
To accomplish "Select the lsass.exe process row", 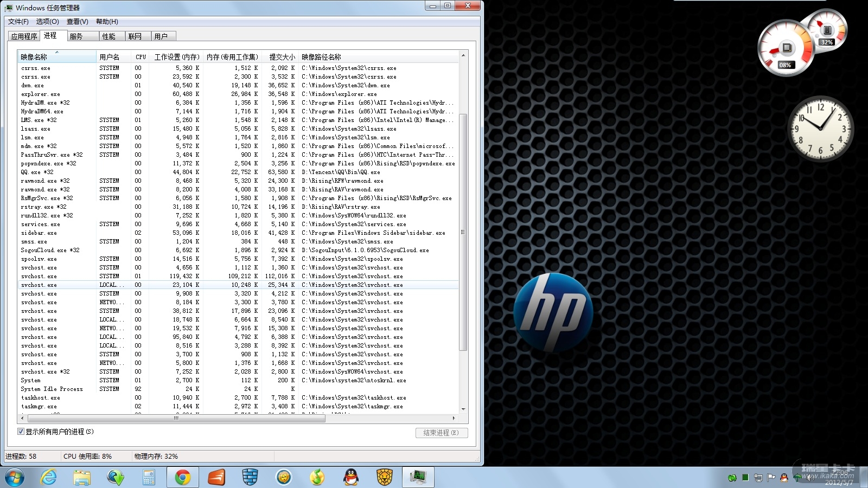I will click(x=238, y=129).
